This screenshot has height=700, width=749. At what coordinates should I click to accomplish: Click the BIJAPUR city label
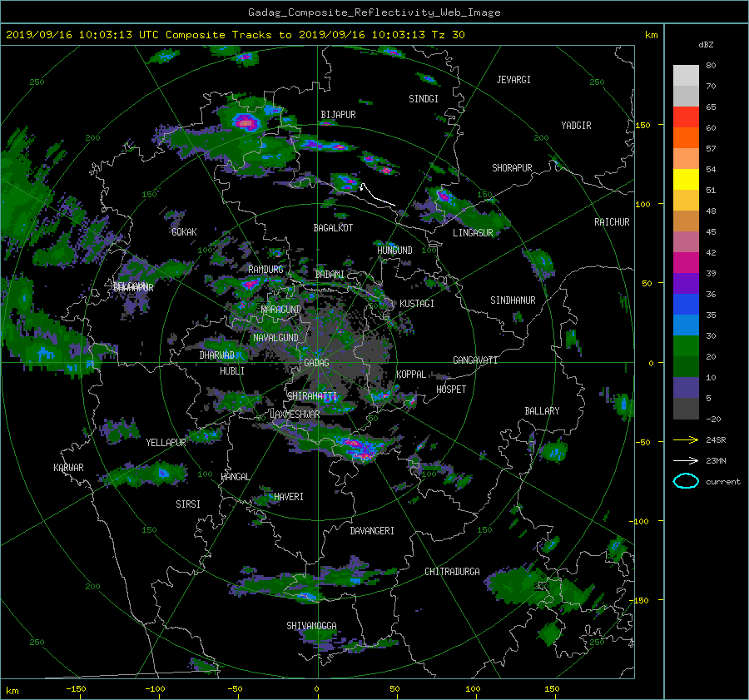click(338, 115)
